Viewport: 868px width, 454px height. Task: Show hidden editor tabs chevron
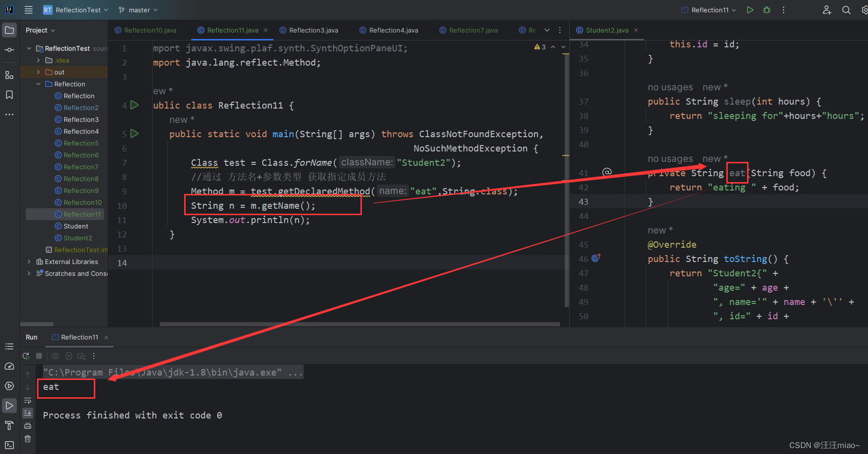tap(547, 30)
